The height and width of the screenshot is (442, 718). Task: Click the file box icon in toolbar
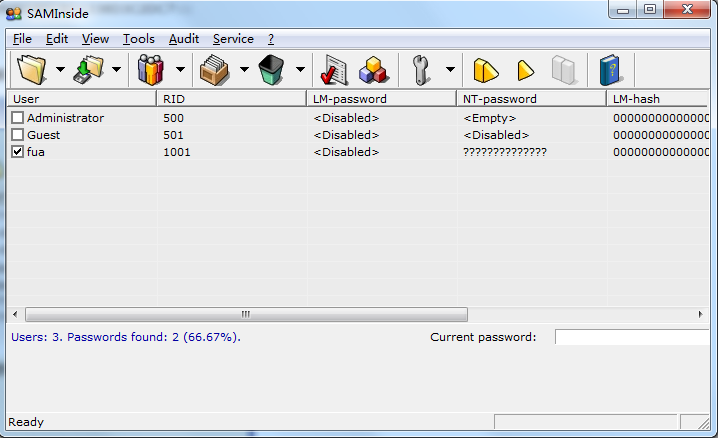(214, 70)
